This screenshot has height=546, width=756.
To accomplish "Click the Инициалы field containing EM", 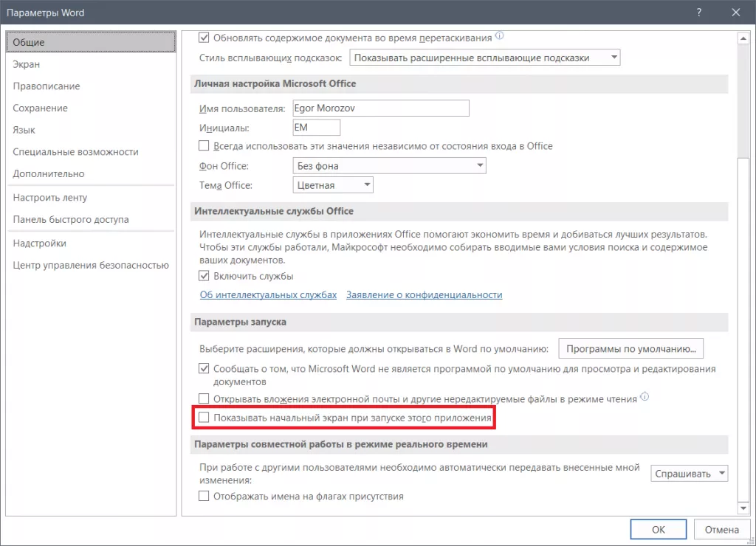I will 316,127.
